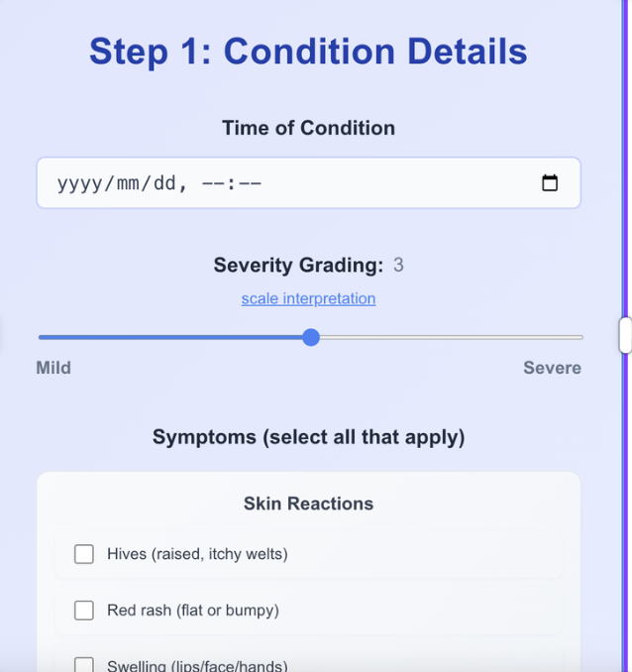
Task: Tick the Red rash checkbox
Action: point(84,611)
